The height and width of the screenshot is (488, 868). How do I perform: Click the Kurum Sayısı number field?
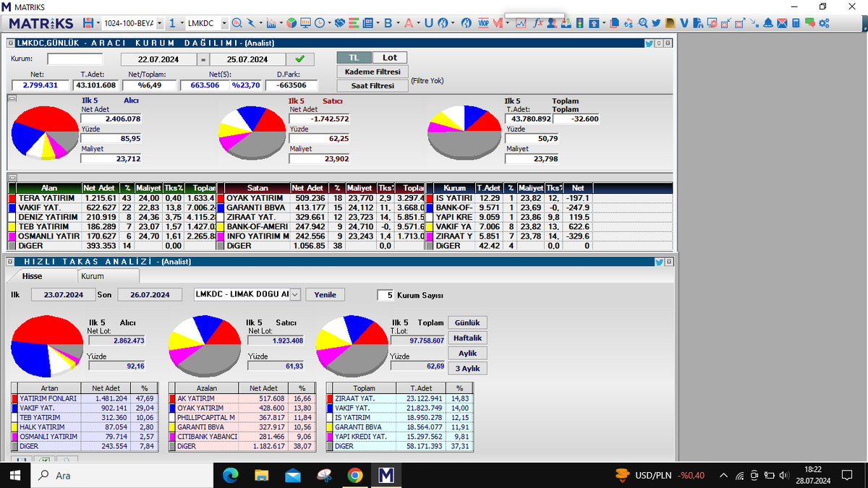[x=386, y=295]
